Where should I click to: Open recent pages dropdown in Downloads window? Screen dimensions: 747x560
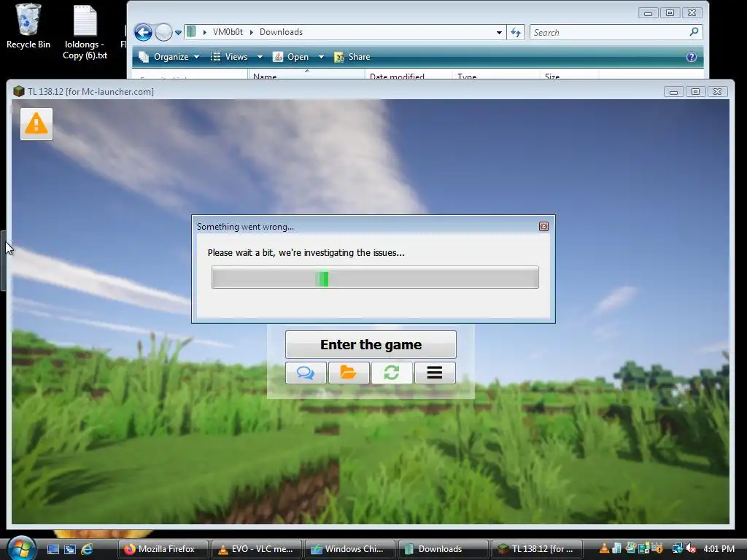[x=178, y=33]
